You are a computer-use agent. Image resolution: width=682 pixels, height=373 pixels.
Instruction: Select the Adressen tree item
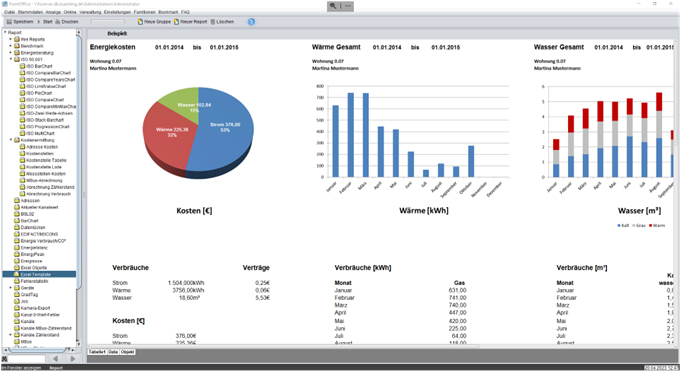tap(27, 200)
